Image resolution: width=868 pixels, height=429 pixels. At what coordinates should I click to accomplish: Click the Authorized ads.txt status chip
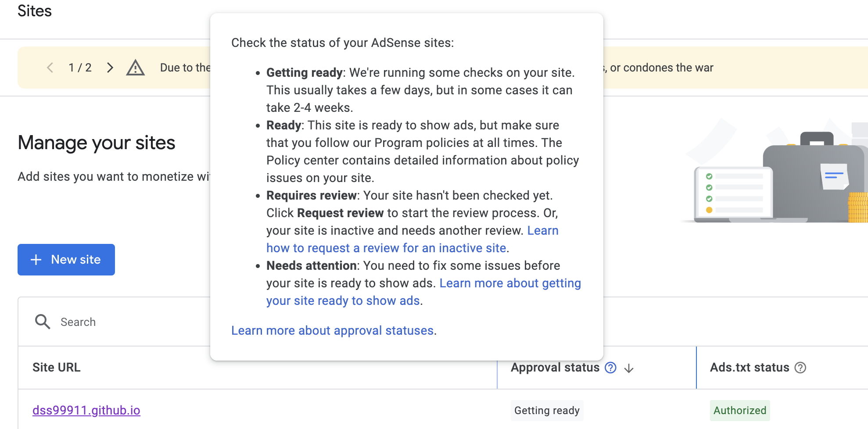point(739,411)
